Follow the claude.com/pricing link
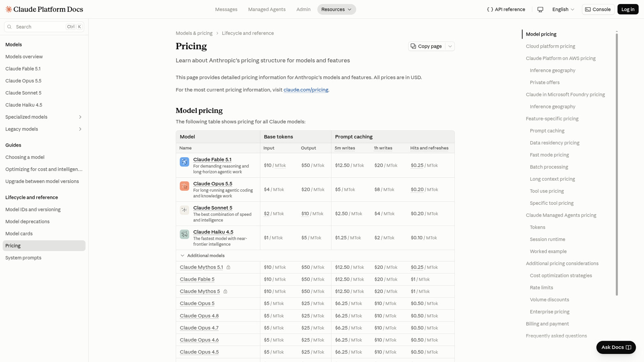Image resolution: width=644 pixels, height=362 pixels. point(306,90)
